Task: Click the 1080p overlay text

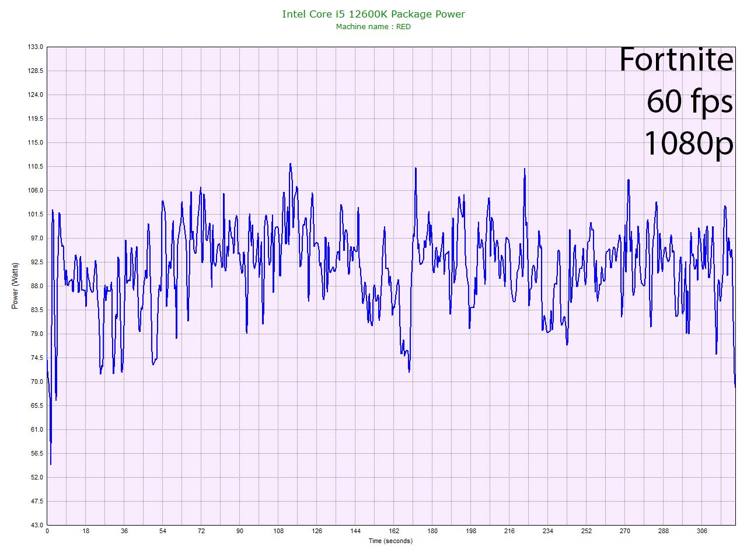Action: [688, 142]
